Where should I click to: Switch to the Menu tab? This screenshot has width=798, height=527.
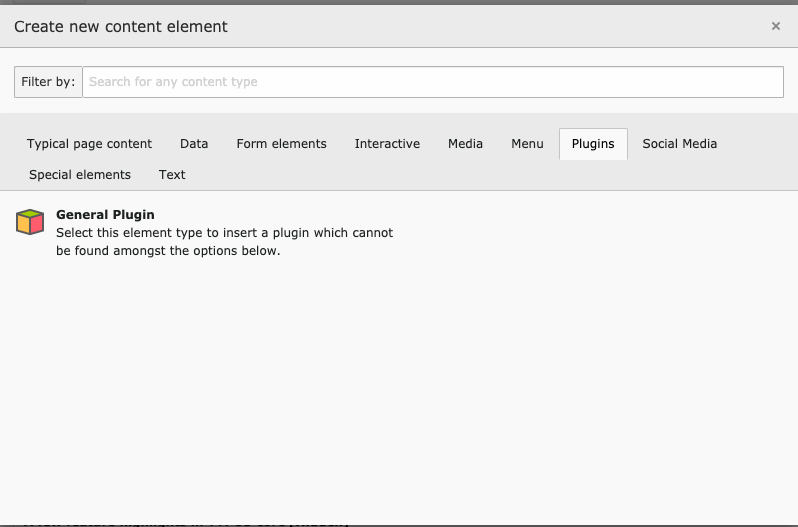[527, 144]
